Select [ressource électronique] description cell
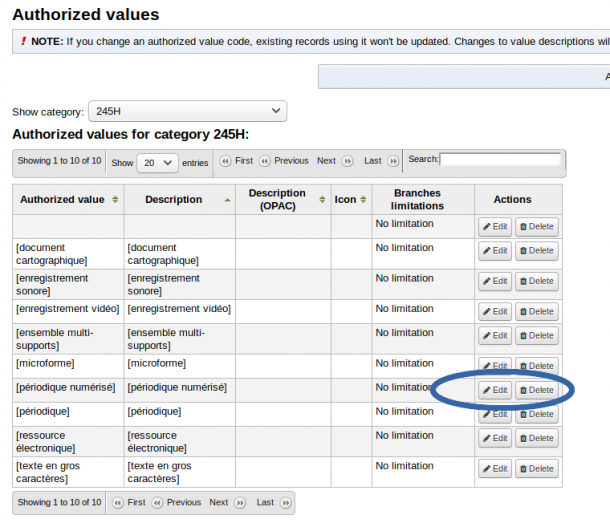The height and width of the screenshot is (531, 610). click(x=180, y=442)
